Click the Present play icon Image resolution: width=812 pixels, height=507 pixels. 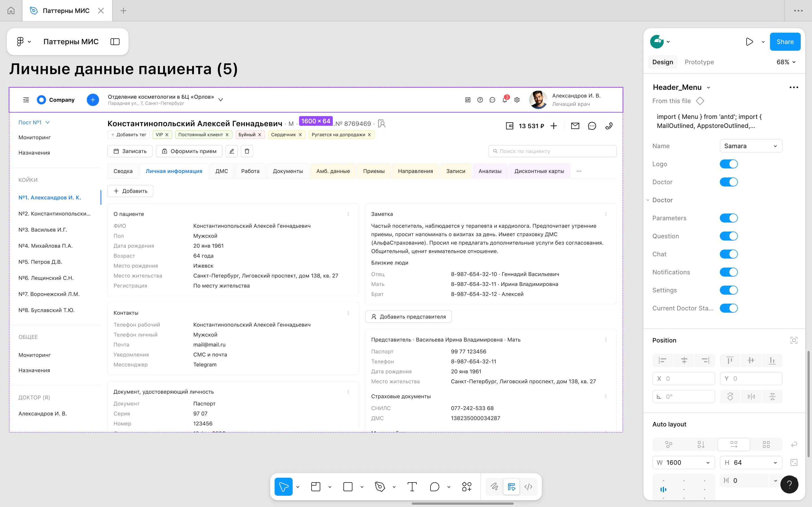(x=749, y=42)
